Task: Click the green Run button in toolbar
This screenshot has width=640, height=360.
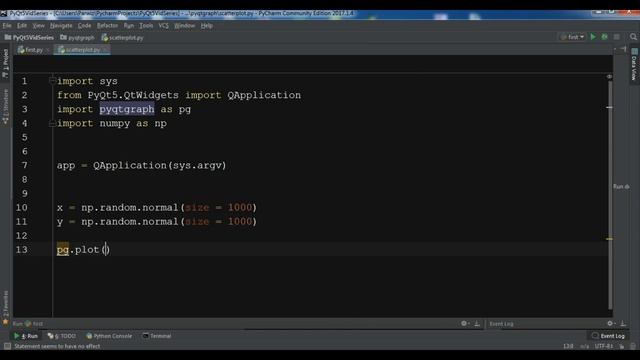Action: (593, 37)
